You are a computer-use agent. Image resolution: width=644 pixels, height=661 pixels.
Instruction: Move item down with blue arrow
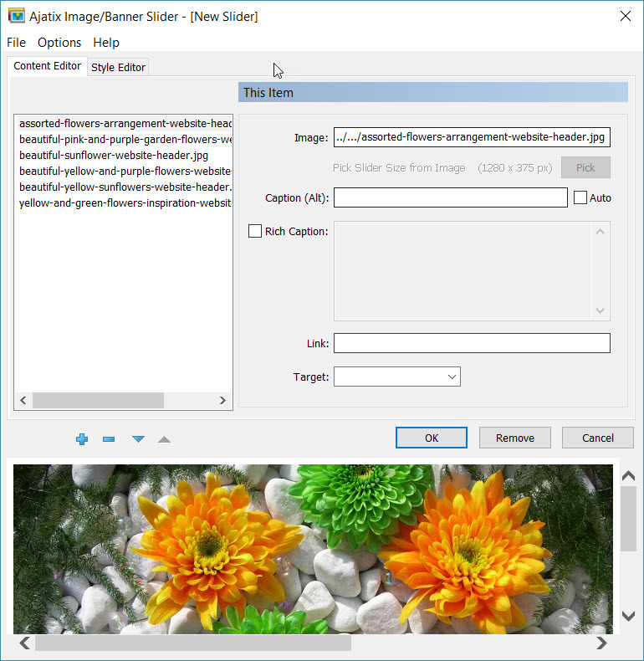[138, 439]
